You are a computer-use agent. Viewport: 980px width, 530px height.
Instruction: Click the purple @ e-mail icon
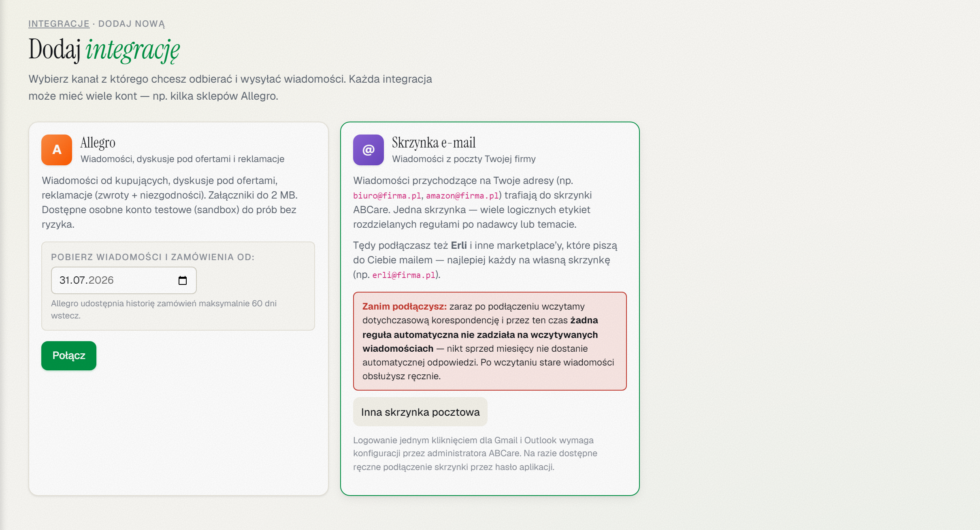(369, 150)
